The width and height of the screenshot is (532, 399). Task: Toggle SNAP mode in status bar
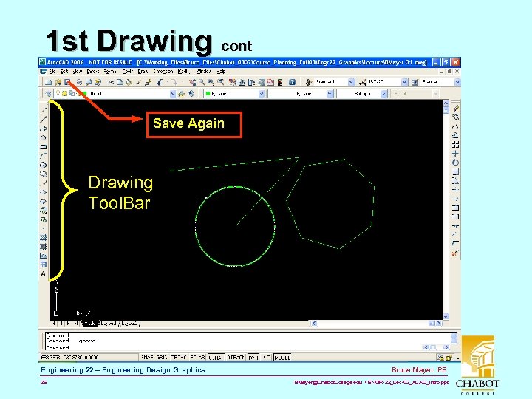147,358
